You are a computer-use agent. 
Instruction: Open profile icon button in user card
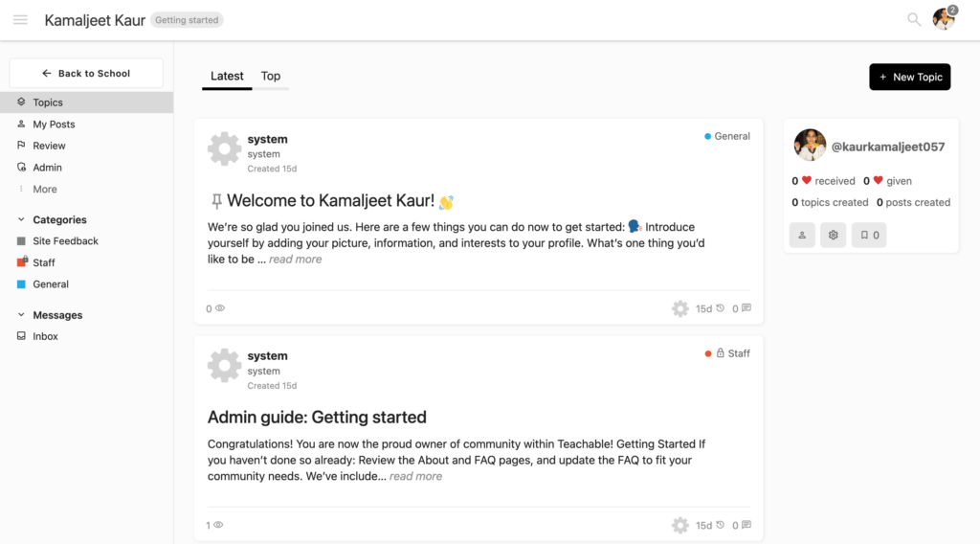[802, 235]
